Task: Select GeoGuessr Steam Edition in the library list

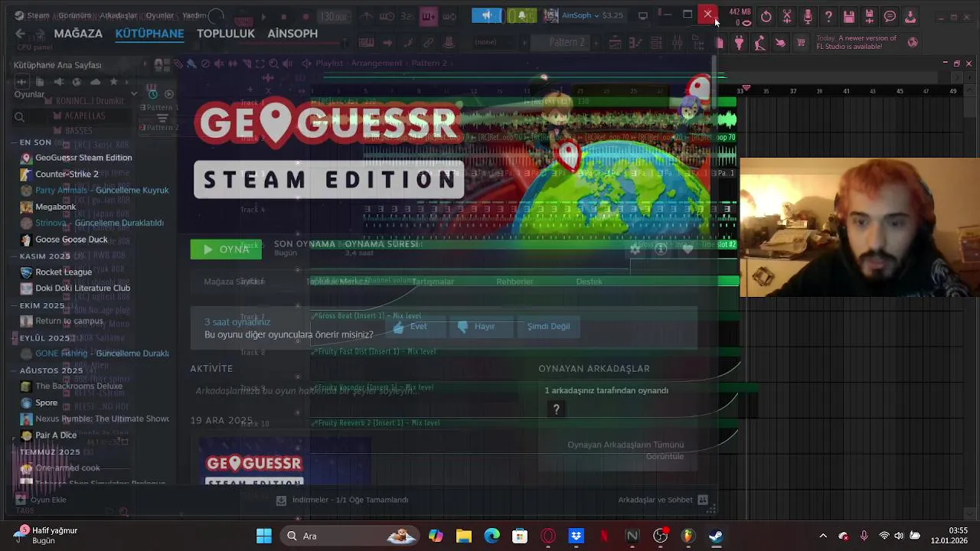Action: click(x=83, y=158)
